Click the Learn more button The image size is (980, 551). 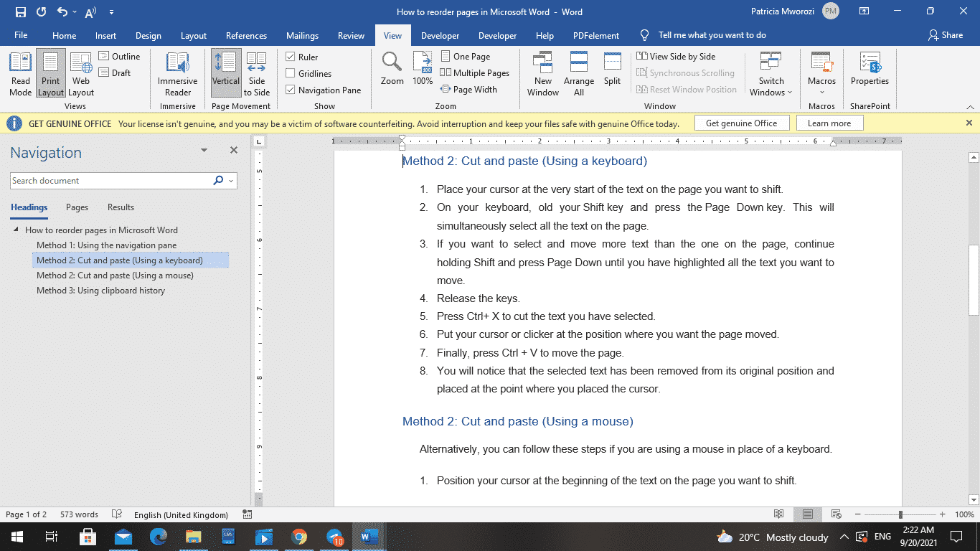point(829,123)
